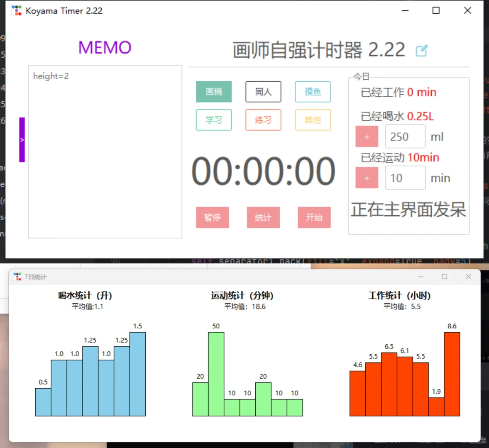Click the edit pencil icon beside the title
The width and height of the screenshot is (489, 448).
point(422,50)
